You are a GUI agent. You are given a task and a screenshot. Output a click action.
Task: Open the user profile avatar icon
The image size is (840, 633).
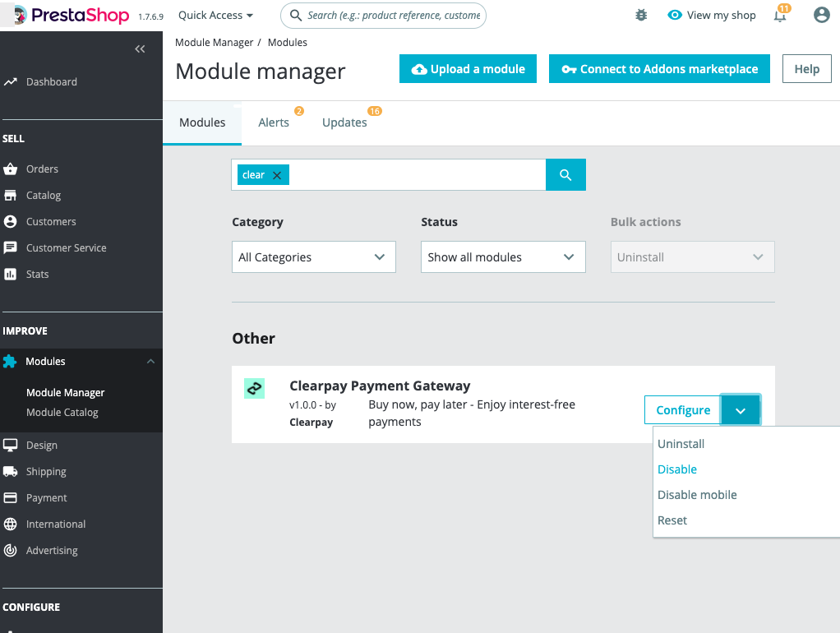(x=821, y=15)
